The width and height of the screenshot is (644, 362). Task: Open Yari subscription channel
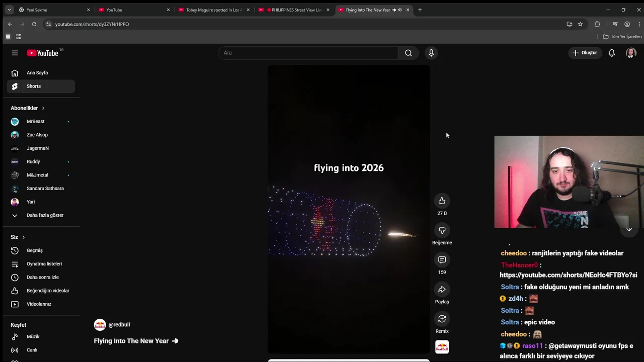(41, 202)
